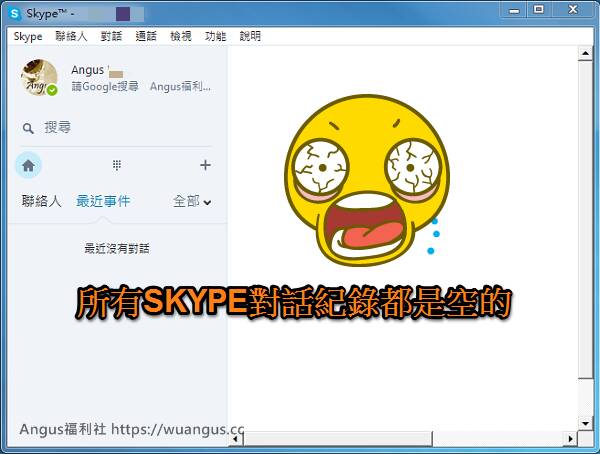Click the horizontal scrollbar thumb
Screen dimensions: 600x454
coord(338,439)
